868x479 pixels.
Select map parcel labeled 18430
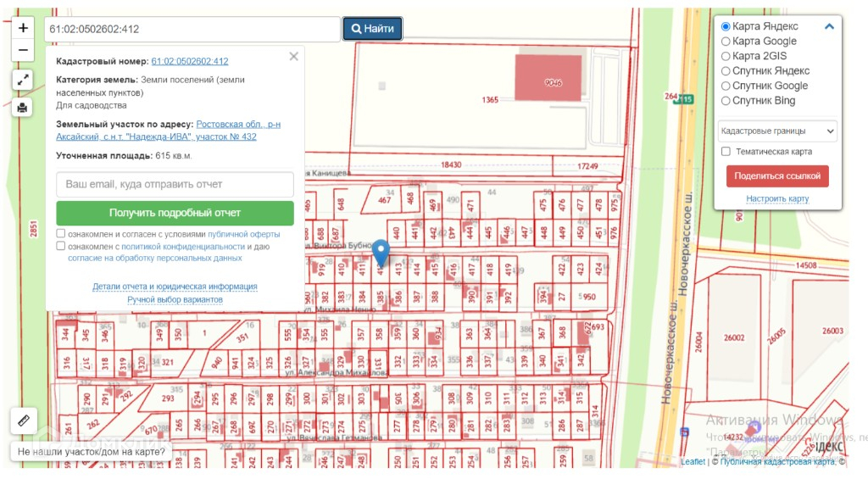451,165
